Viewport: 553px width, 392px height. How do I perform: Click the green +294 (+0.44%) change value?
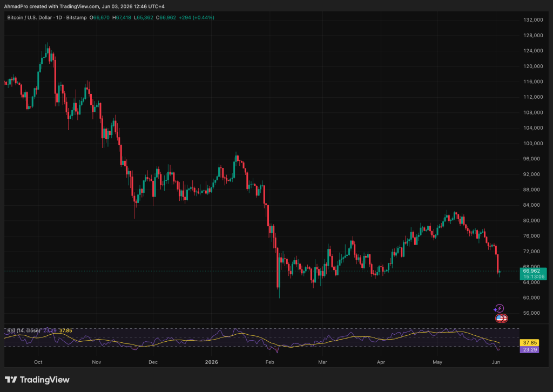coord(197,17)
